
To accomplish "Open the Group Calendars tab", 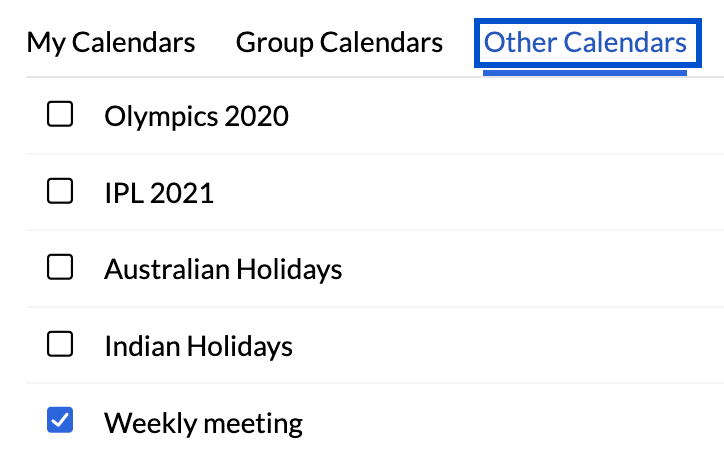I will 339,43.
